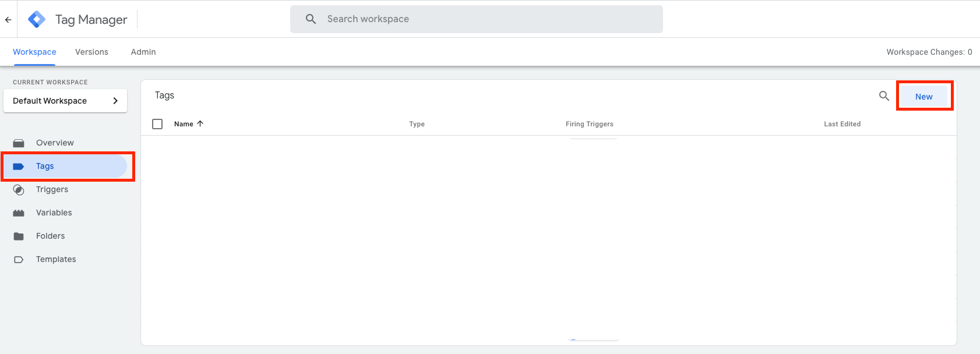This screenshot has height=354, width=980.
Task: Click the Triggers icon in sidebar
Action: click(19, 189)
